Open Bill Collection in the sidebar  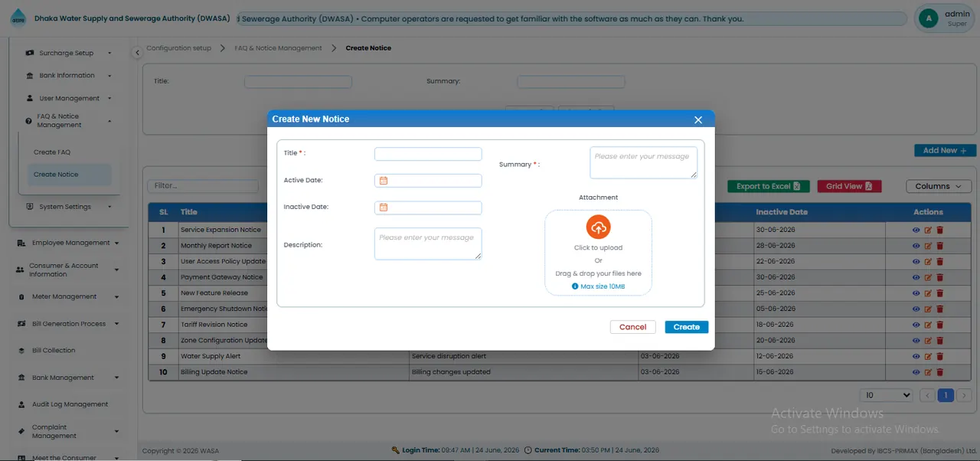pyautogui.click(x=54, y=351)
